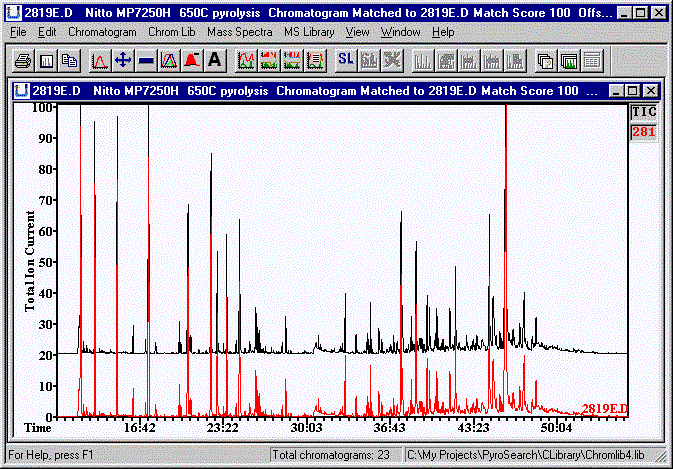Open the Help menu
The width and height of the screenshot is (673, 469).
pos(443,32)
